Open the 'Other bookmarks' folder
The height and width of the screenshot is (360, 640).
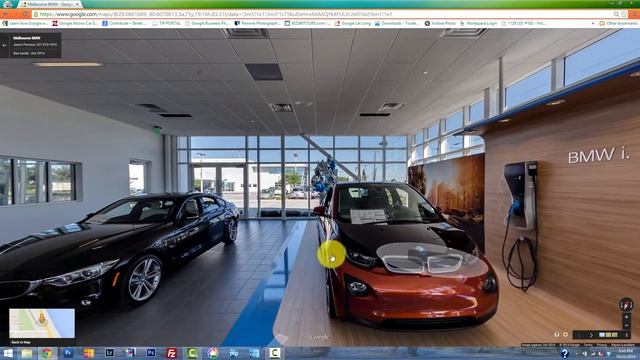[x=618, y=23]
